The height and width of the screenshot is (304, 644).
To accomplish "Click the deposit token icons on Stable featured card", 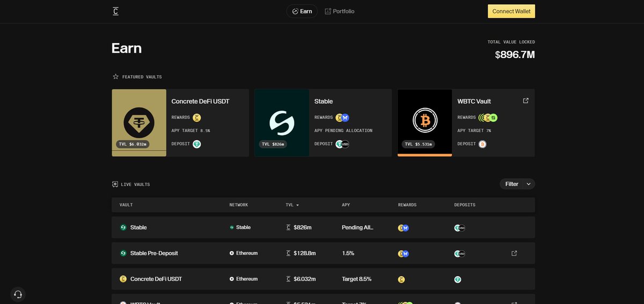I will [342, 144].
